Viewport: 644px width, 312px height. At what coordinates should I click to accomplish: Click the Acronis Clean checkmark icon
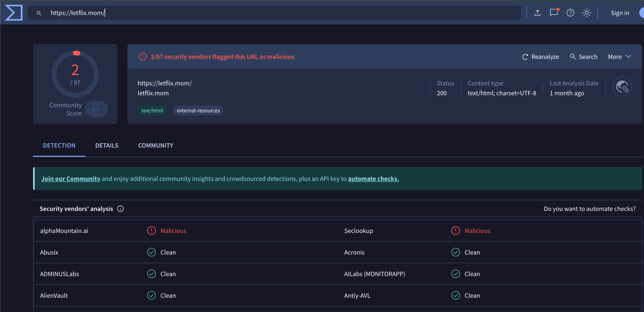[x=456, y=252]
